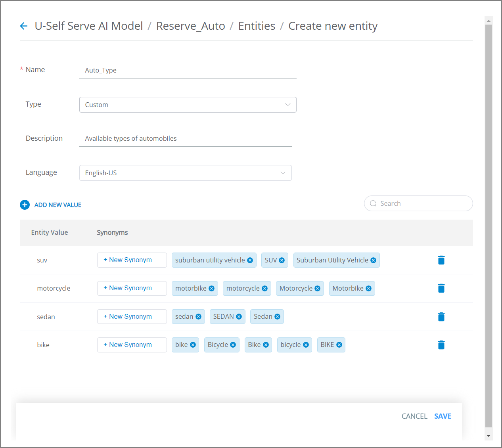Click the blue plus add value icon

tap(25, 205)
